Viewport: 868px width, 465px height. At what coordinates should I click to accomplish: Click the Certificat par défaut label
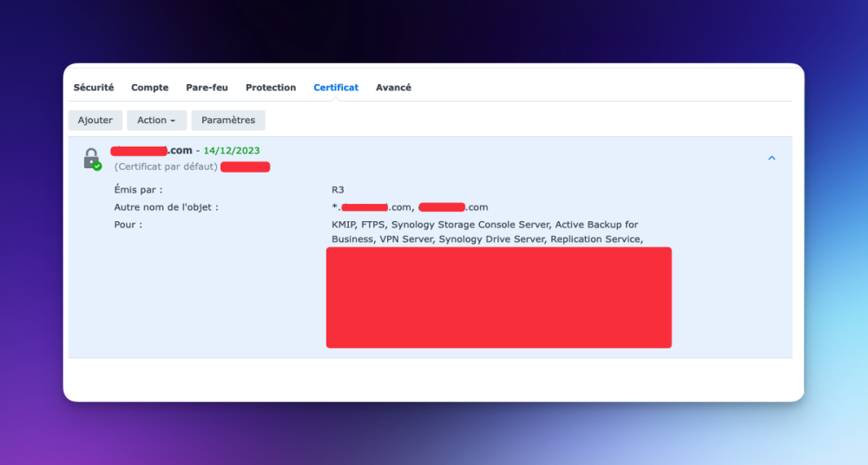pos(166,167)
